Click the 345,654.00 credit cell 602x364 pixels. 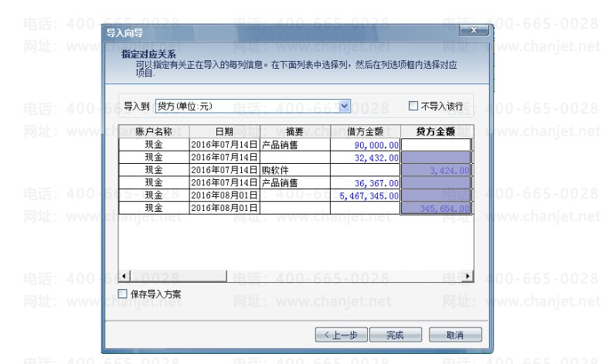coord(436,208)
